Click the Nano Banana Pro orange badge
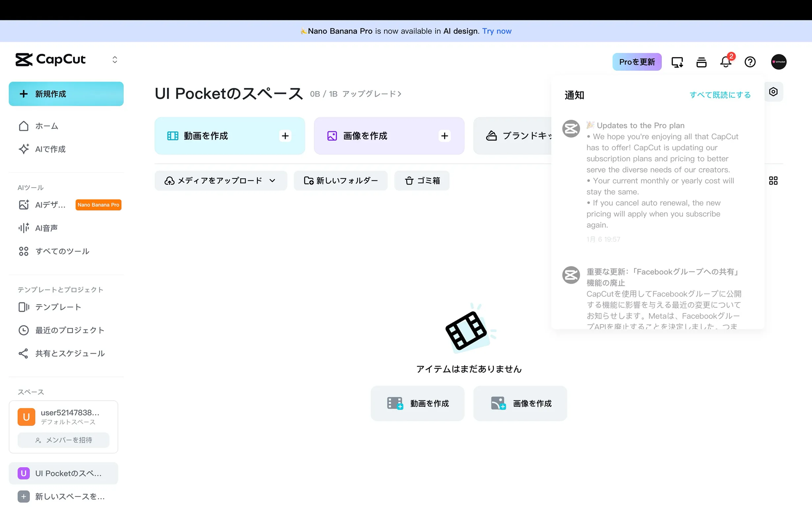This screenshot has height=528, width=812. [x=98, y=205]
